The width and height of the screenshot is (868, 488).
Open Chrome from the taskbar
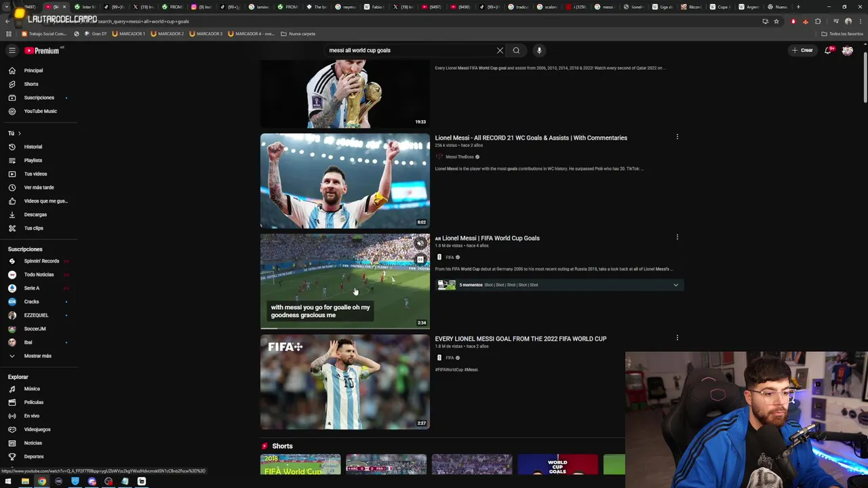pos(42,481)
